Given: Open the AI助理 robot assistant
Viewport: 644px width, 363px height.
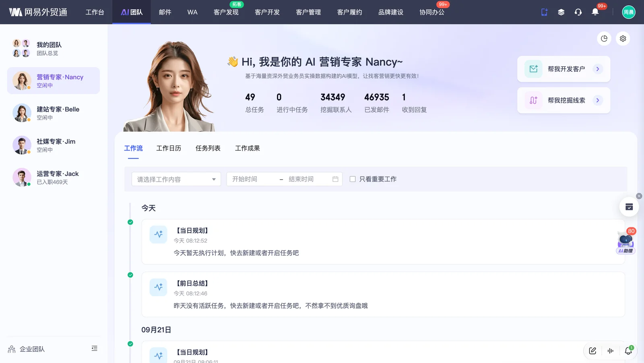Looking at the screenshot, I should pyautogui.click(x=625, y=242).
